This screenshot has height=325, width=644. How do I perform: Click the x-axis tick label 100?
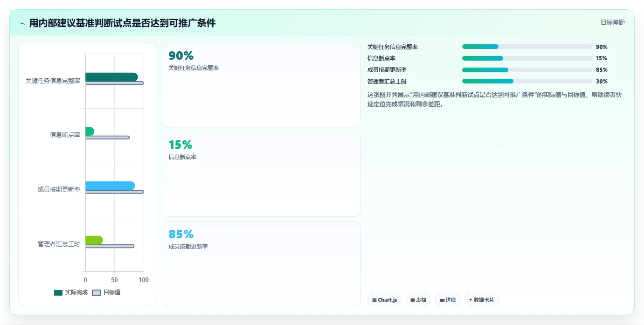pos(144,280)
